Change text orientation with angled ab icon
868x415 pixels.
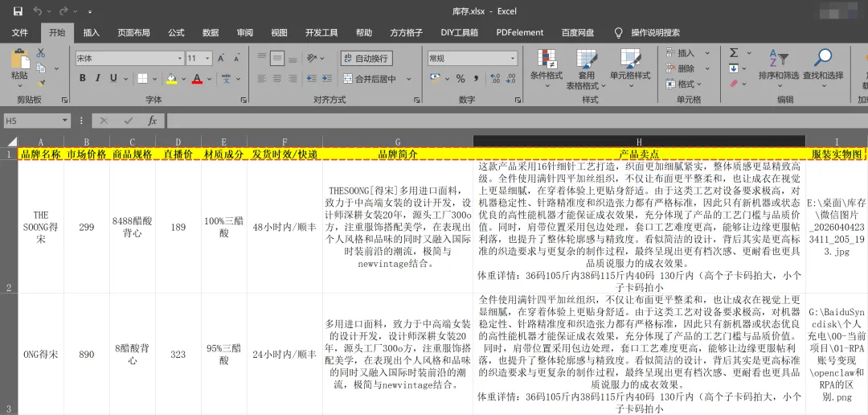pos(313,58)
